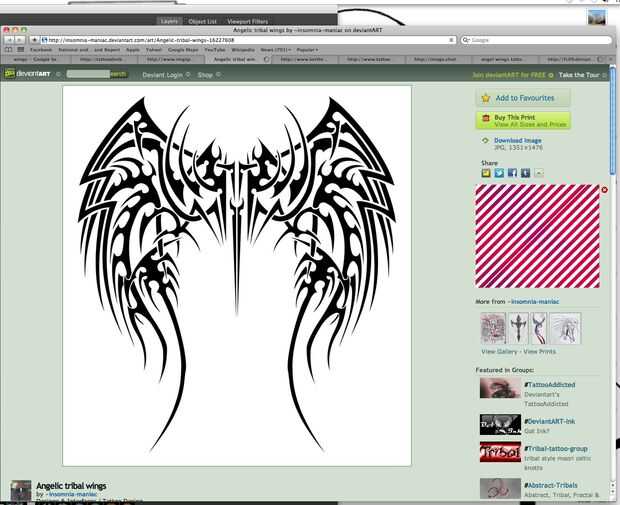Screen dimensions: 620x505
Task: Open Wikipedia bookmark
Action: point(243,50)
